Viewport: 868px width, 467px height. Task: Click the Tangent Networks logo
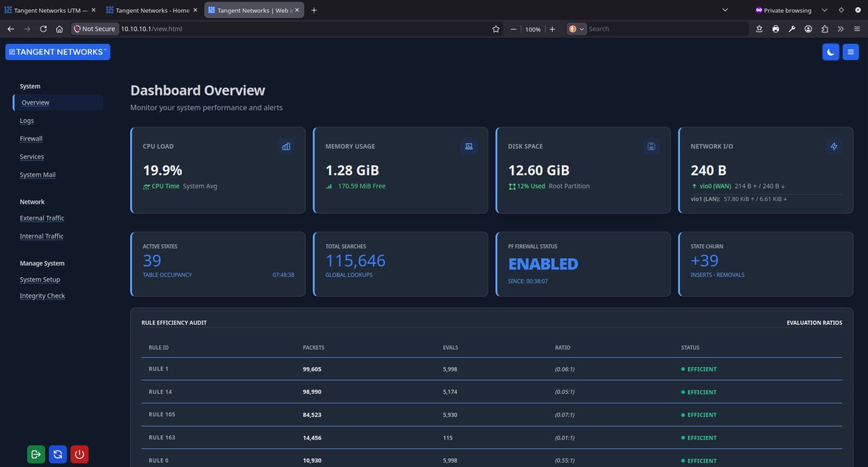click(x=58, y=52)
